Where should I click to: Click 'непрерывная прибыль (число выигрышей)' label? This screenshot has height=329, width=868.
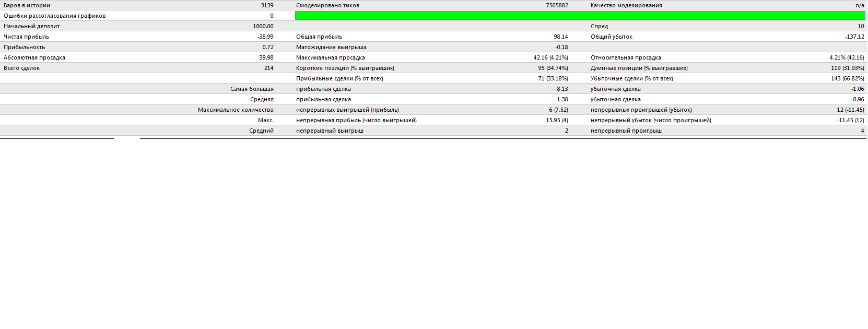(356, 120)
